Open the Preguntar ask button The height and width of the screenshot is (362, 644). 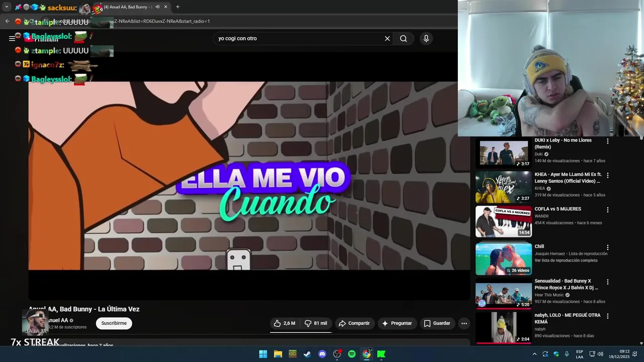pyautogui.click(x=396, y=323)
